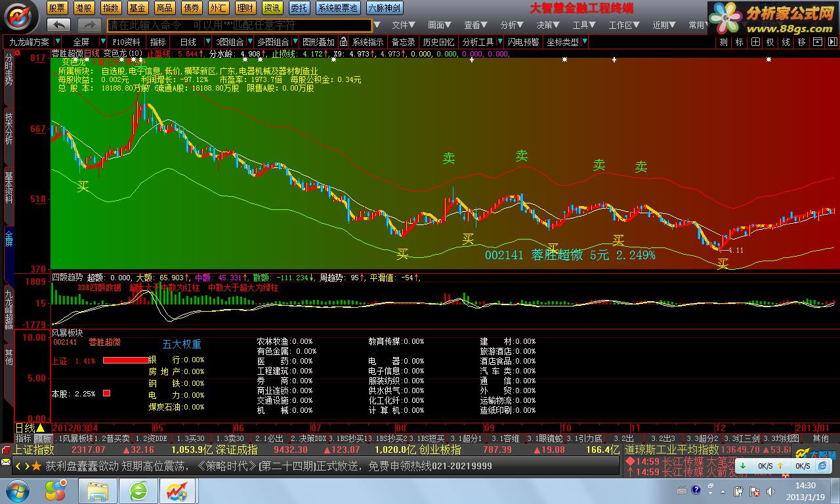Select the 基金 category button
Viewport: 840px width, 504px height.
pos(138,8)
